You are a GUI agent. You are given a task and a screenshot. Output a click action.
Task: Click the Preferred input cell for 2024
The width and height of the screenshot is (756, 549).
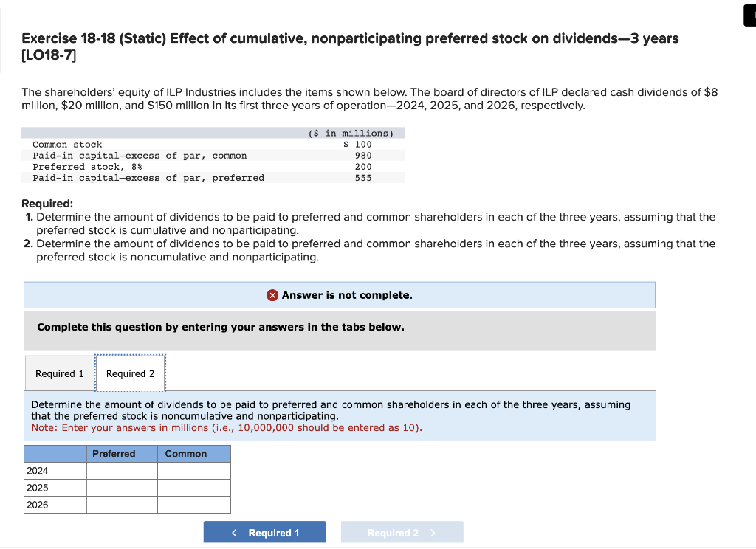tap(122, 470)
